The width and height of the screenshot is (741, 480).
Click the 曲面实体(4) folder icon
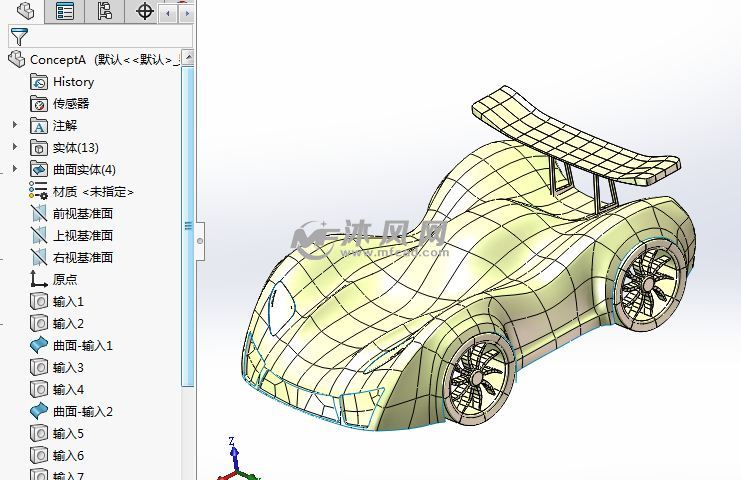pos(39,169)
